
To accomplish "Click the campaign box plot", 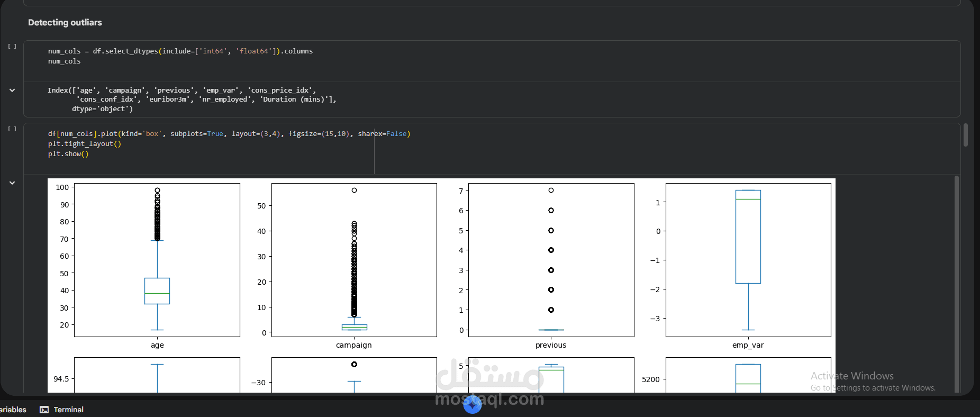I will tap(354, 260).
